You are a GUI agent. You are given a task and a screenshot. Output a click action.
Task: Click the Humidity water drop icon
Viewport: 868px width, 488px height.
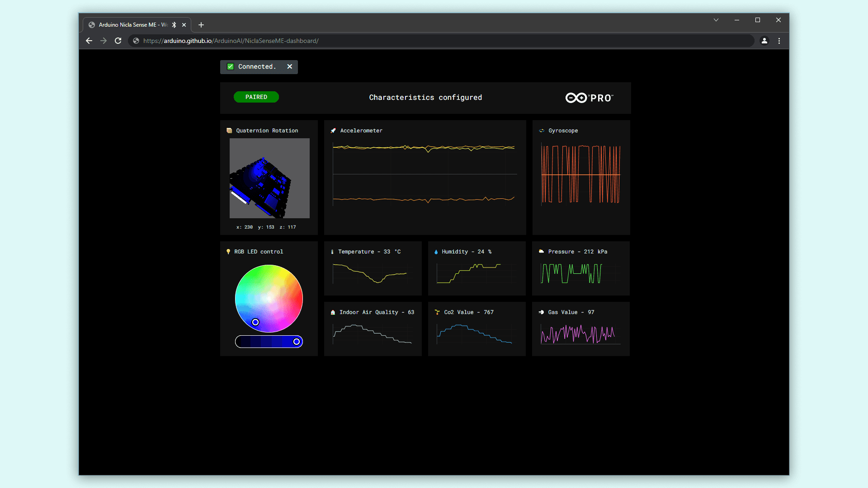436,252
